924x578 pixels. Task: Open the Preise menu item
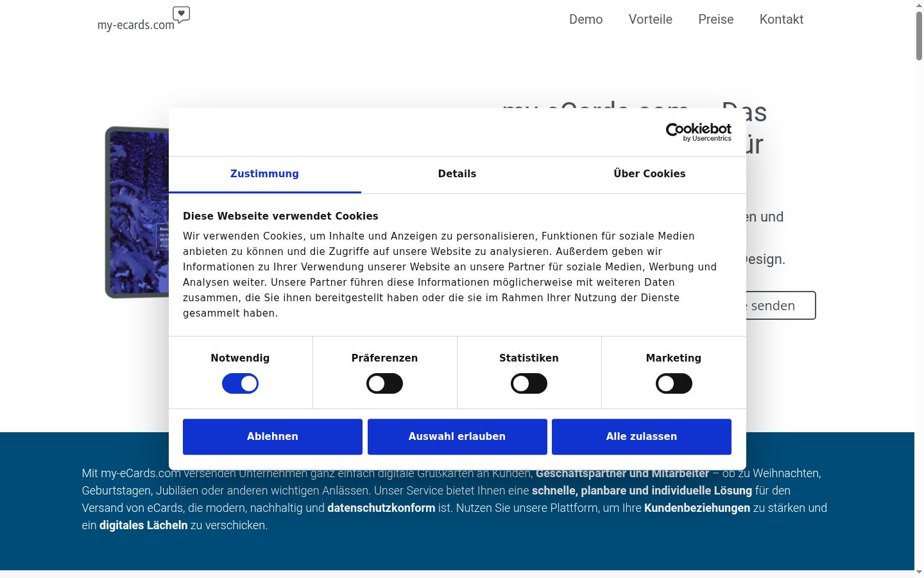point(716,19)
